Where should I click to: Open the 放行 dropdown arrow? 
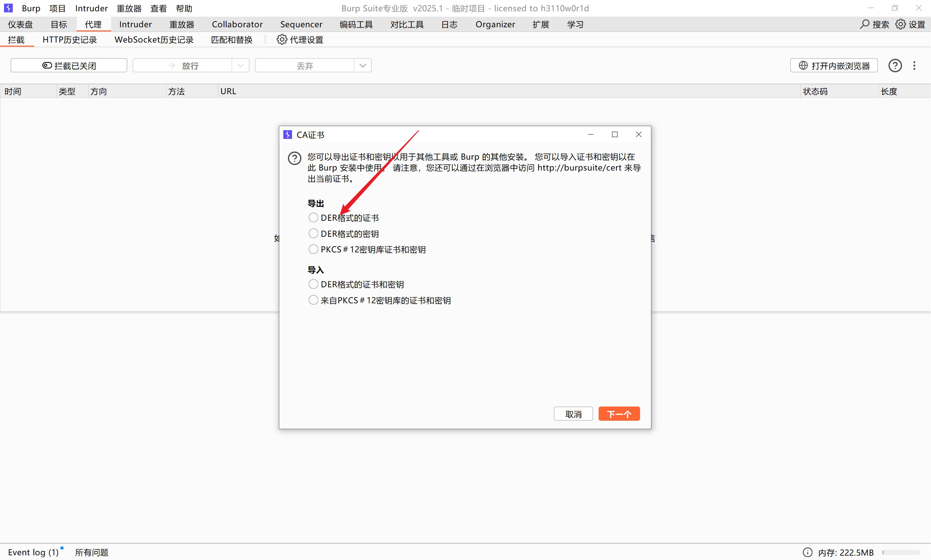(240, 65)
